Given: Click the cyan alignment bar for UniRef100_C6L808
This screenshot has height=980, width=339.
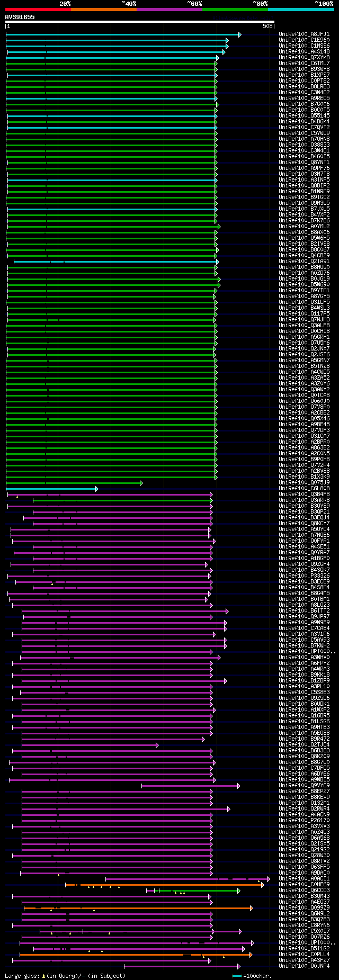Looking at the screenshot, I should (x=51, y=489).
